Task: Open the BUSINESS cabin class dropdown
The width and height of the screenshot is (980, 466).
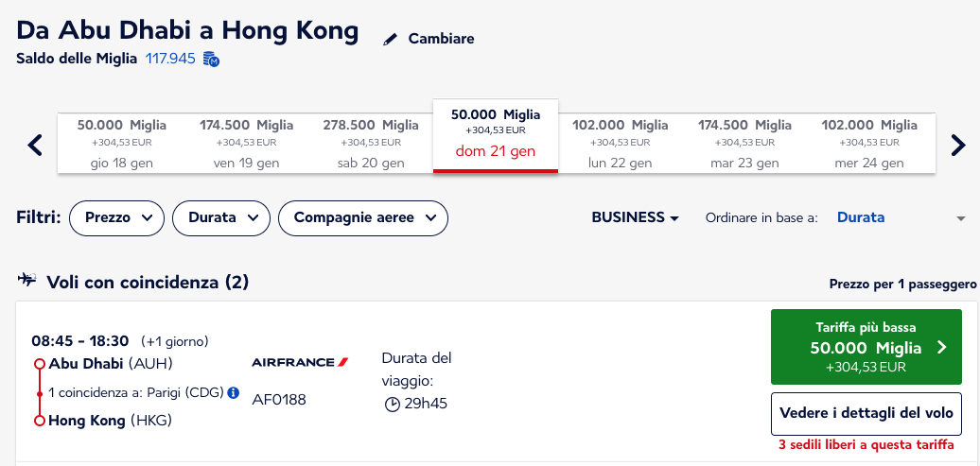Action: [x=635, y=218]
